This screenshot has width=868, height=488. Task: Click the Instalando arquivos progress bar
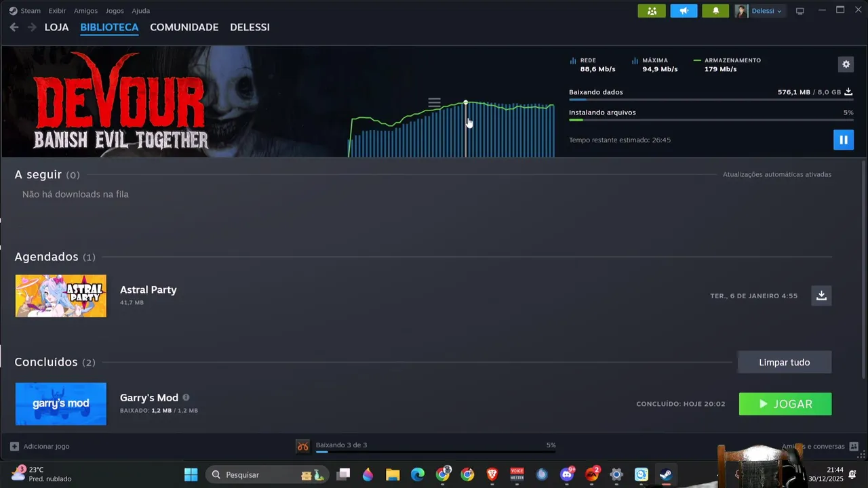(711, 120)
